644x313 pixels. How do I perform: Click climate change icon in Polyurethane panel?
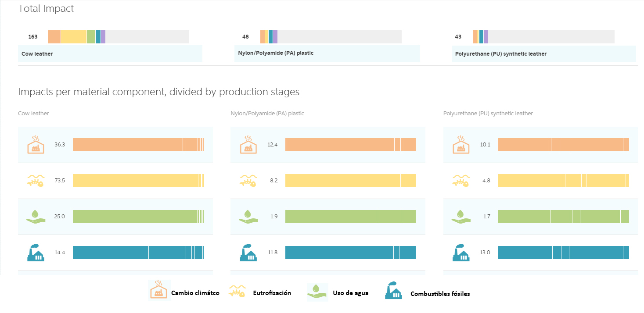click(x=461, y=145)
